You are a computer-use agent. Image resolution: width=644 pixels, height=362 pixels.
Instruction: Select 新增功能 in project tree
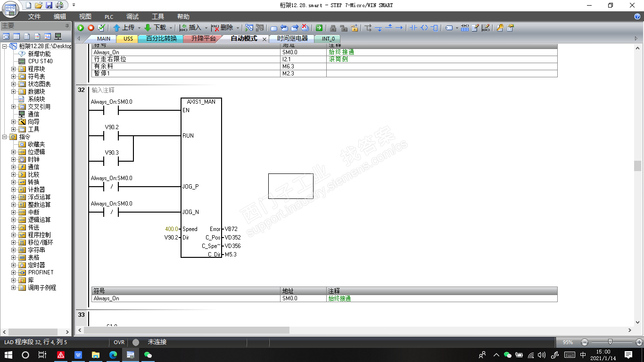39,54
